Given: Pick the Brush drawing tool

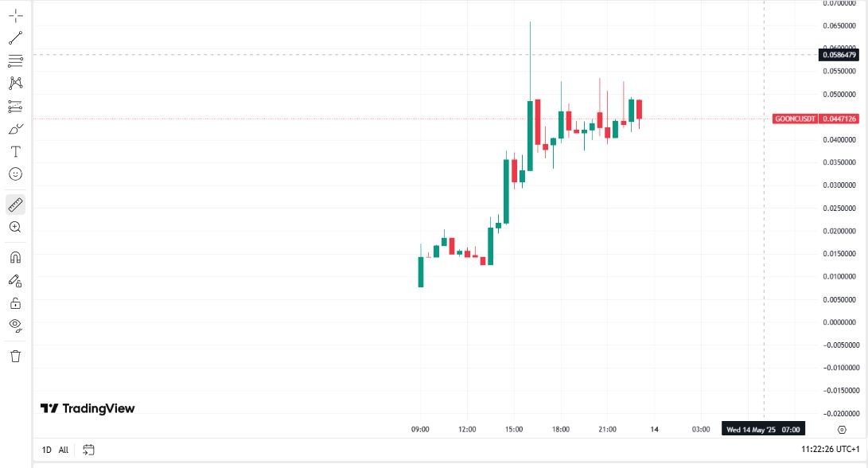Looking at the screenshot, I should point(15,128).
